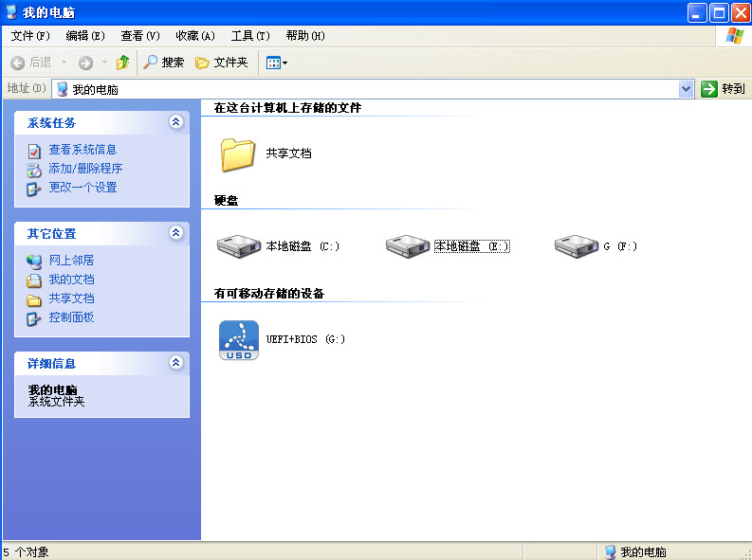This screenshot has width=752, height=560.
Task: Click the 本地磁盘 (E:) label text
Action: [x=472, y=246]
